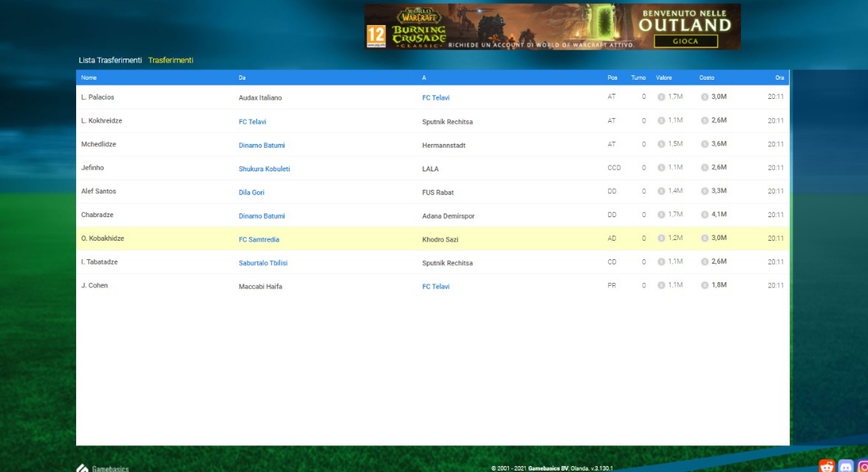Sort table by Pos column header
868x472 pixels.
(612, 78)
